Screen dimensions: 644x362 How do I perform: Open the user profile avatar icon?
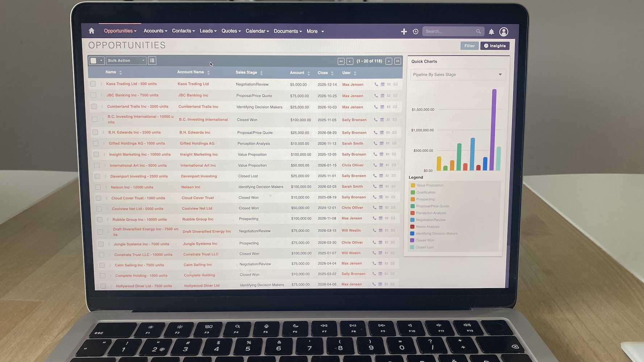point(504,32)
